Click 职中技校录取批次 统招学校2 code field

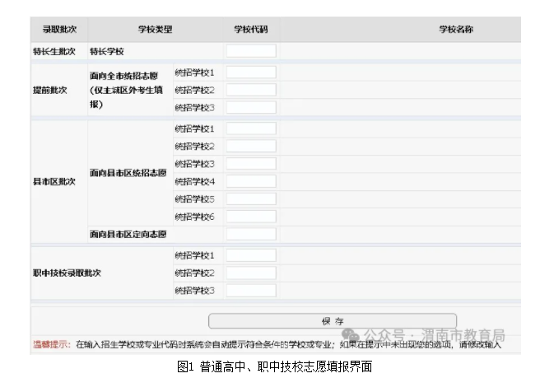tap(251, 273)
